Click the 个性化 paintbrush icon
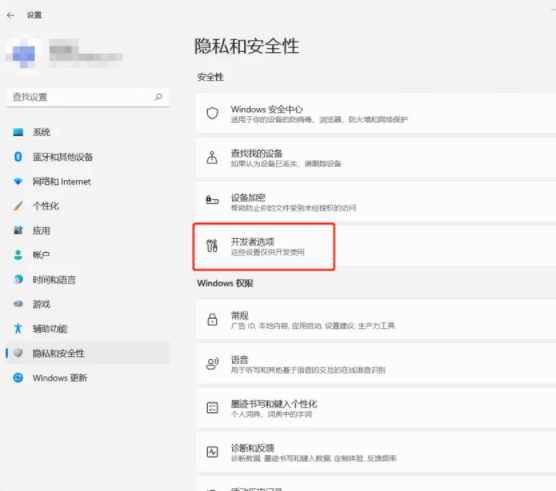556x491 pixels. [x=18, y=206]
